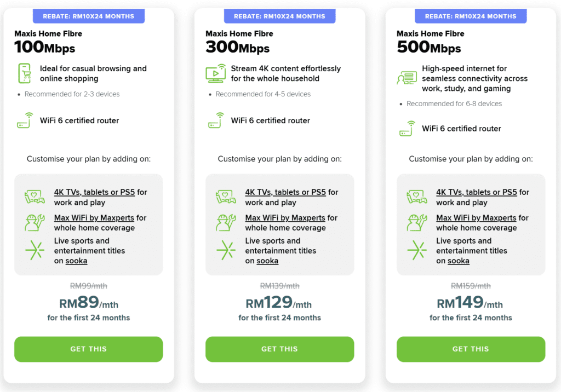Open the Max WiFi by Maxperts link on 300Mbps

pyautogui.click(x=285, y=217)
